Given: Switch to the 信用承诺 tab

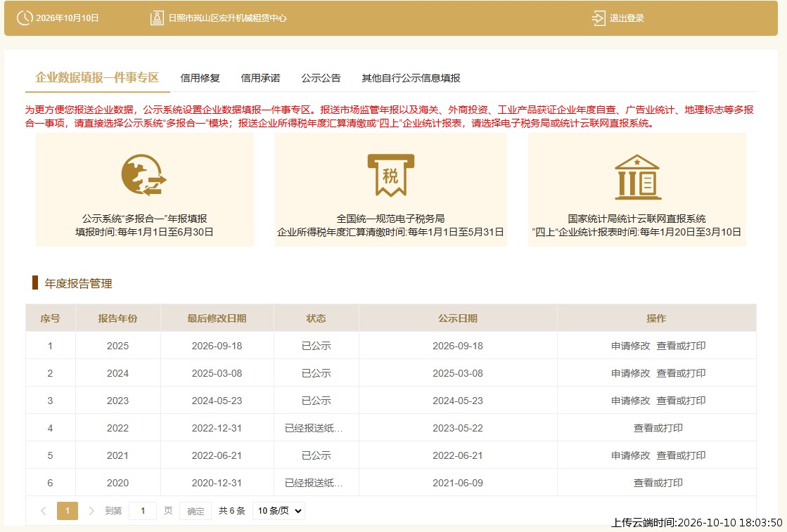Looking at the screenshot, I should (260, 78).
